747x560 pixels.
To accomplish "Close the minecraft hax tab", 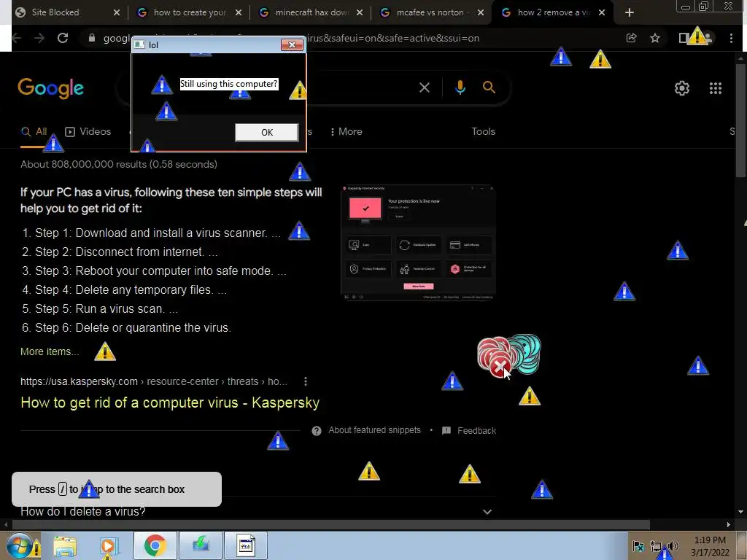I will click(x=360, y=12).
